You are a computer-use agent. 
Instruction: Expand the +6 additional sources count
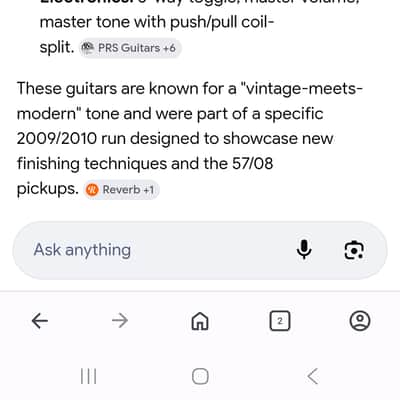169,48
